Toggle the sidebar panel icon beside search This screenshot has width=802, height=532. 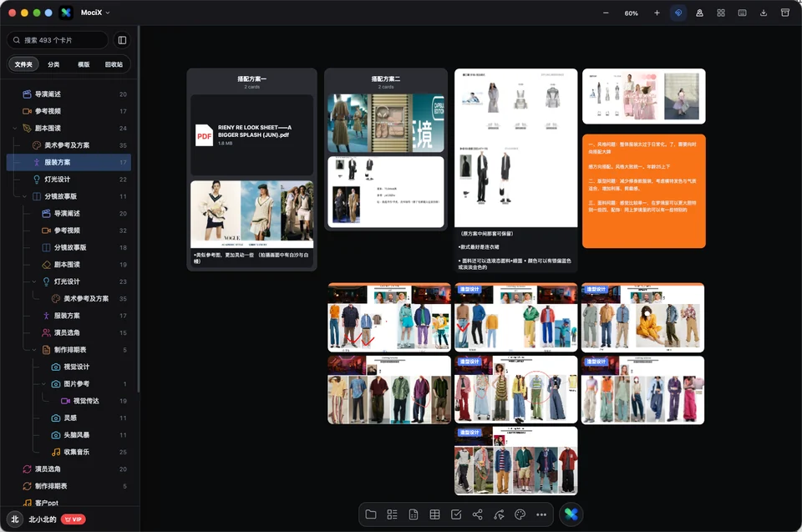click(122, 40)
